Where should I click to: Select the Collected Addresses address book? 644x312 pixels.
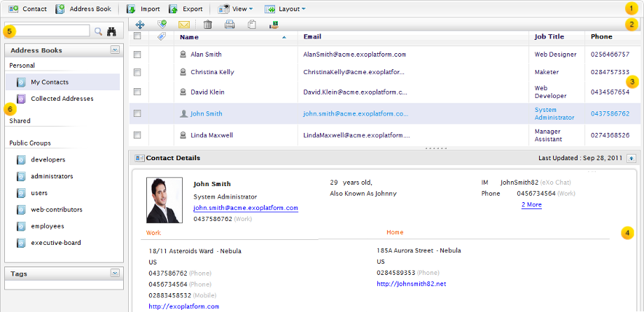62,99
